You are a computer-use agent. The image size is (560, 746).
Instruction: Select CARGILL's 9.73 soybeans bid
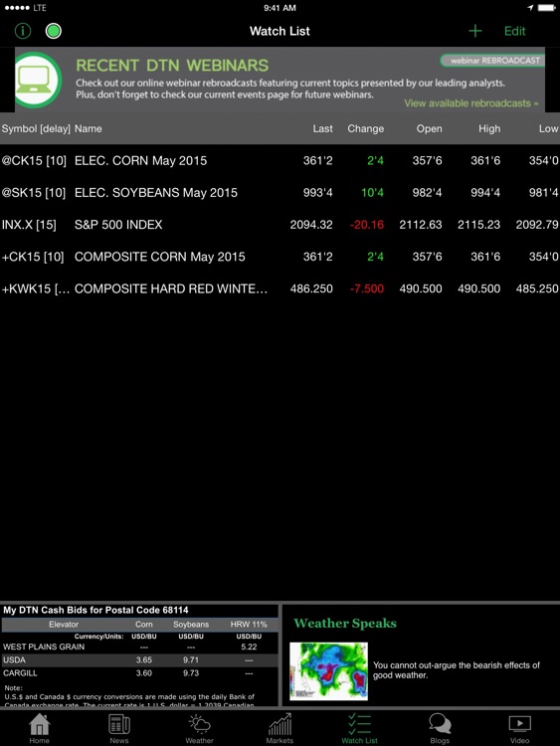191,672
